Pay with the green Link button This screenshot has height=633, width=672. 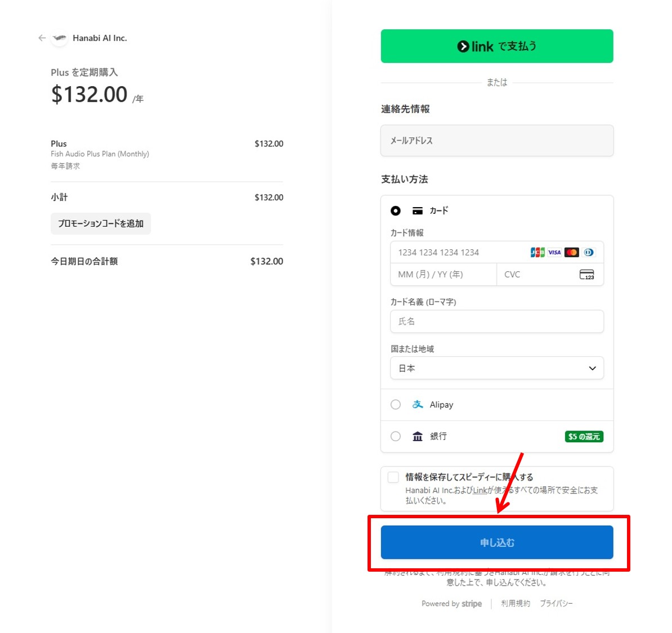(x=496, y=46)
